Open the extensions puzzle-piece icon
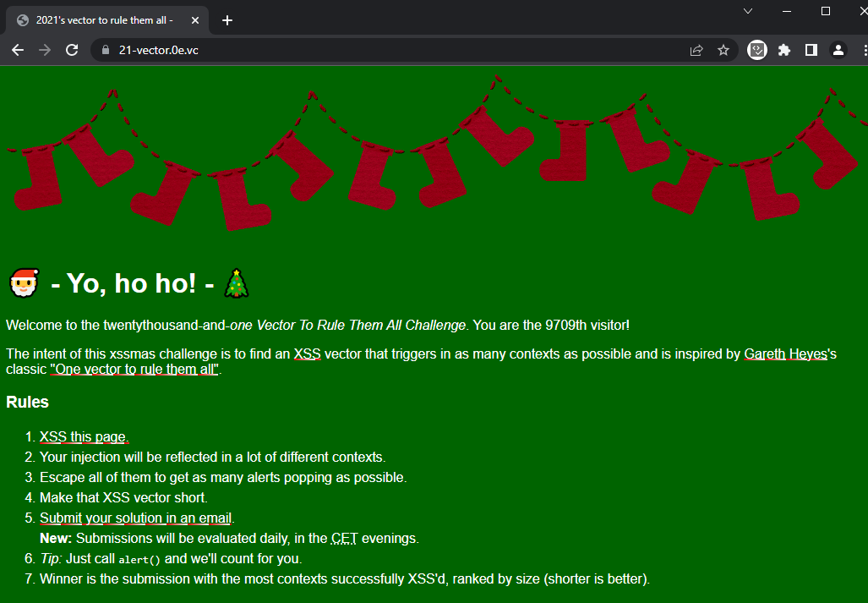The width and height of the screenshot is (868, 603). (783, 50)
